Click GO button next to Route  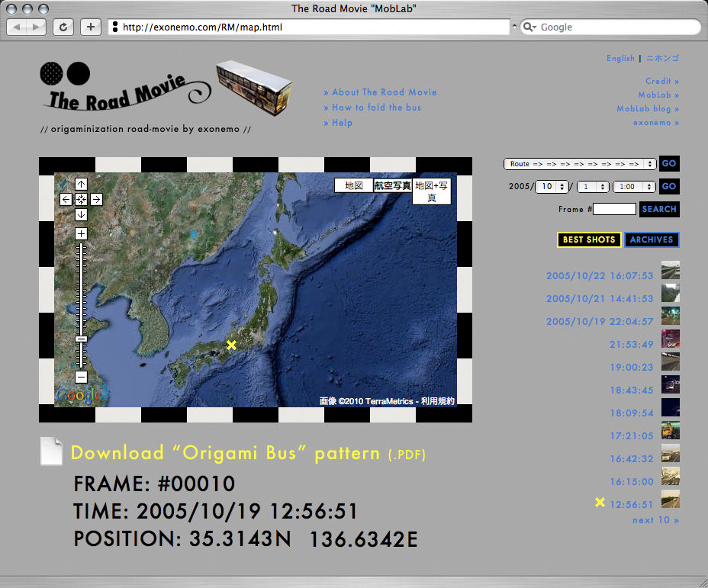[669, 163]
